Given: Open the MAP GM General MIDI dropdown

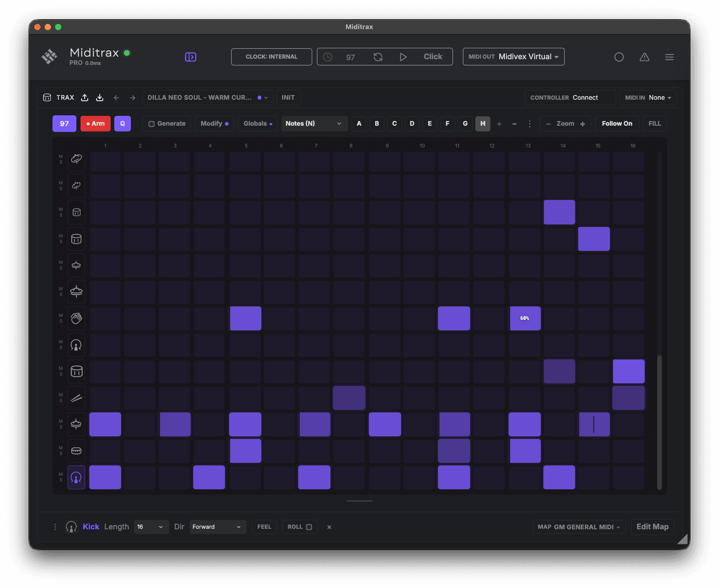Looking at the screenshot, I should tap(579, 527).
